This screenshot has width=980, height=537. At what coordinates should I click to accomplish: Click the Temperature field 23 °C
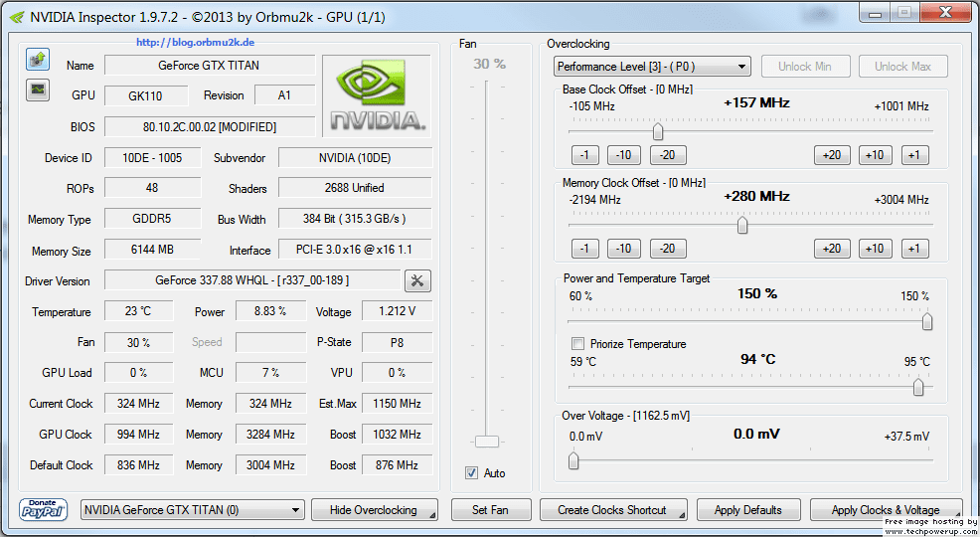click(138, 310)
